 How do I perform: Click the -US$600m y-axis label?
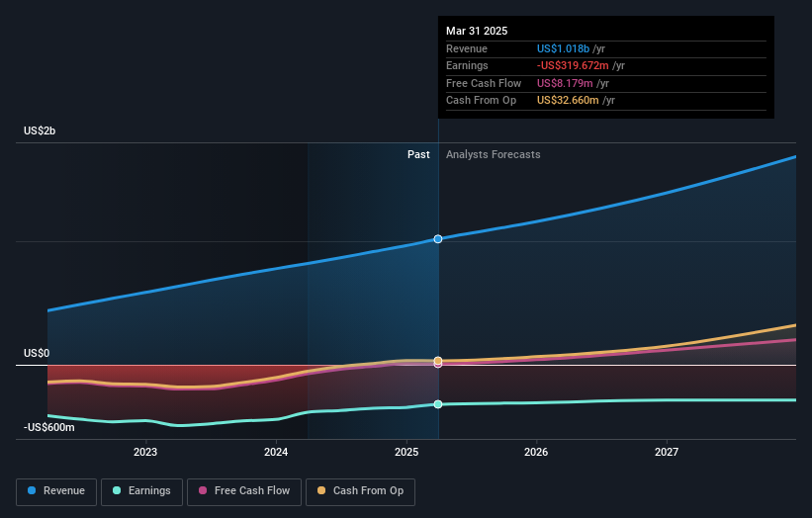click(x=49, y=427)
